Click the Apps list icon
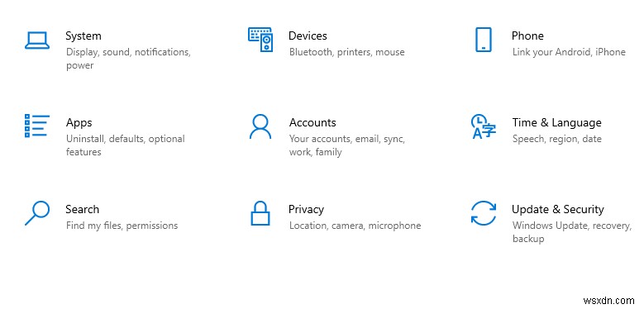 pyautogui.click(x=37, y=126)
